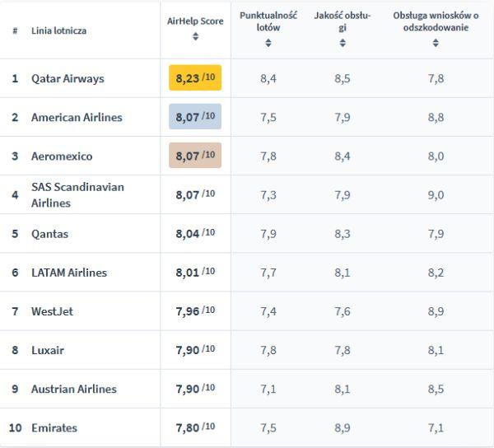The height and width of the screenshot is (448, 494).
Task: Select WestJet airline name
Action: (52, 311)
